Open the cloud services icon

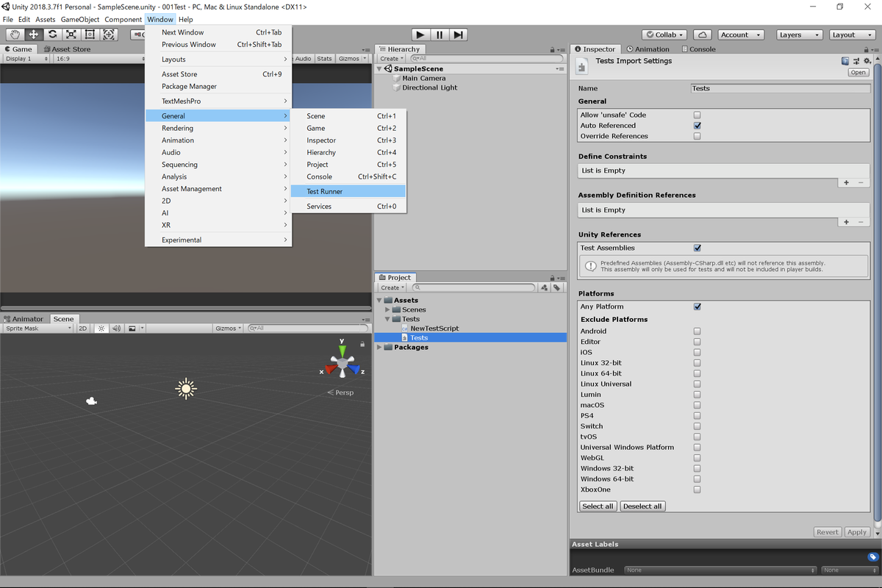coord(702,35)
